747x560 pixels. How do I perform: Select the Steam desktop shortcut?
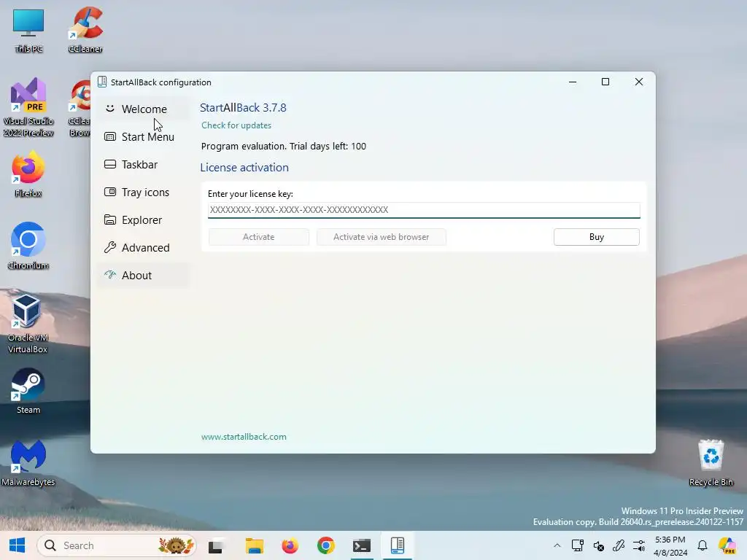28,391
